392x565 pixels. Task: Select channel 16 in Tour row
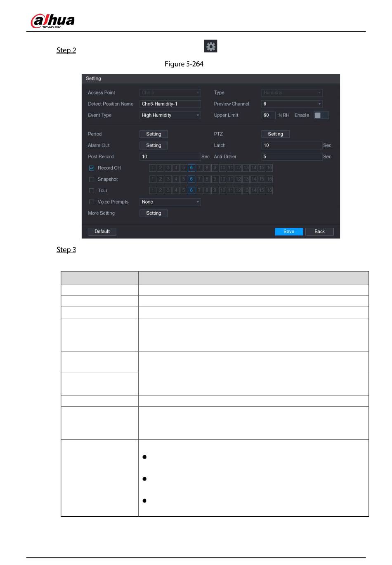pos(269,190)
